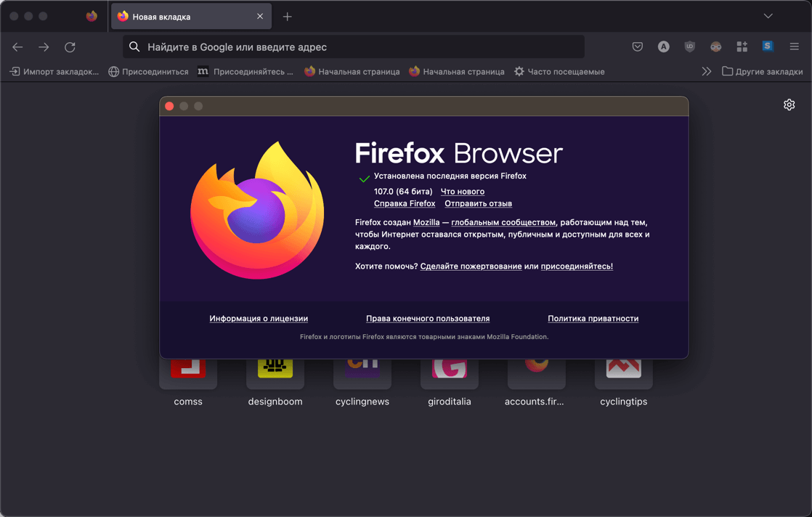Open the cyclingnews shortcut tile
The width and height of the screenshot is (812, 517).
(362, 383)
